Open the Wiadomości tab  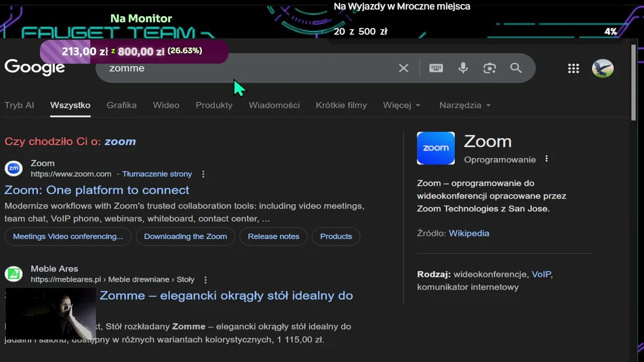pos(274,105)
